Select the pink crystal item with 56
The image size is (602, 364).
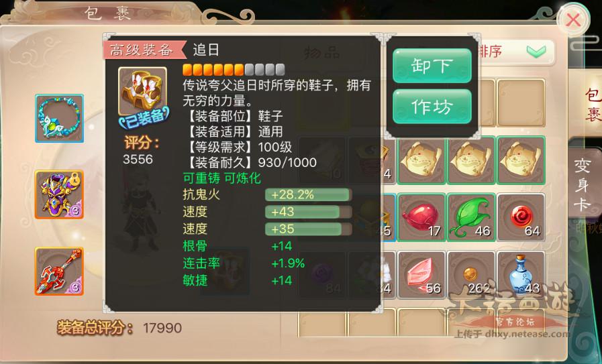(421, 275)
